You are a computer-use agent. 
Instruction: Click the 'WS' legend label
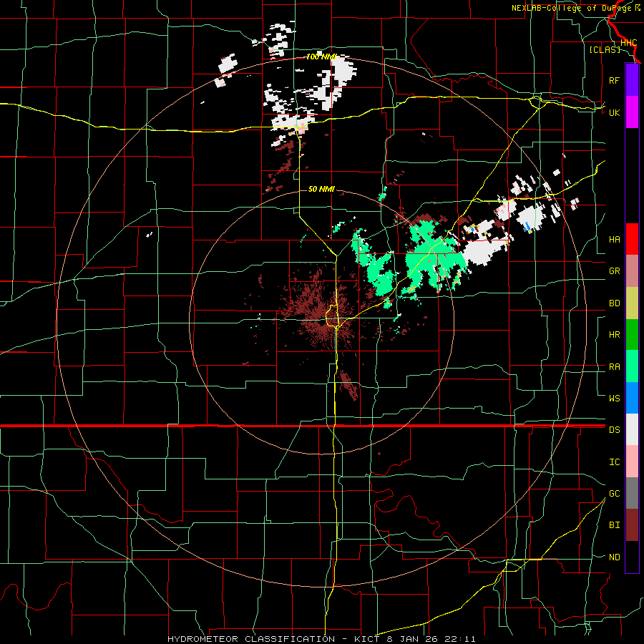[614, 399]
